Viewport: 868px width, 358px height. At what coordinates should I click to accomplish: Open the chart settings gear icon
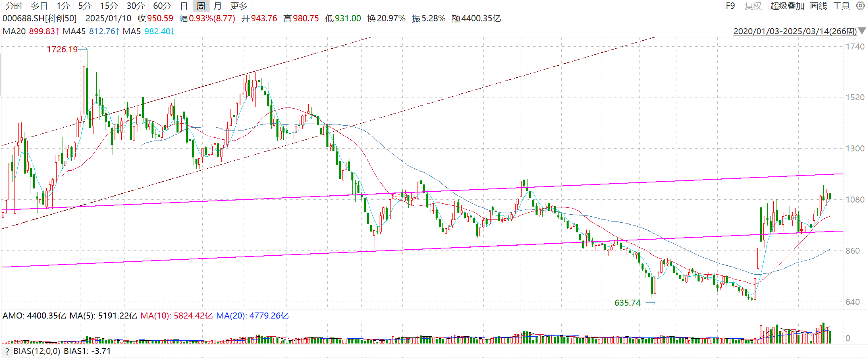tap(860, 6)
